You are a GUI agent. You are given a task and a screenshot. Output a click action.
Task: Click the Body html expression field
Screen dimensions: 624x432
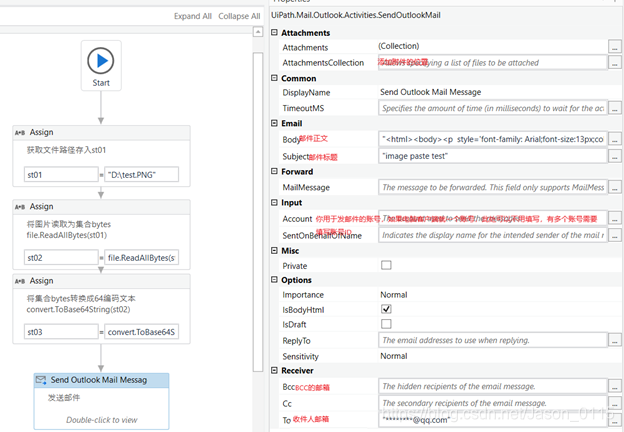click(x=493, y=139)
